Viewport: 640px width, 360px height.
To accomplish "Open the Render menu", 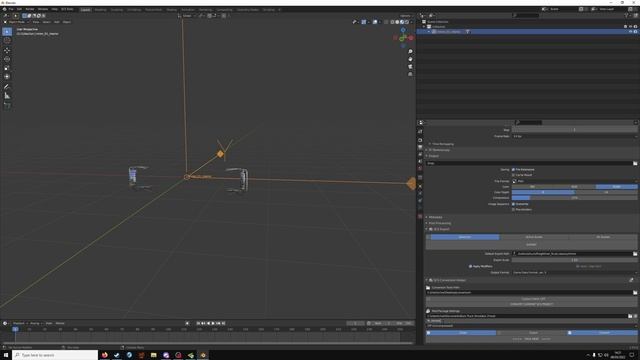I will coord(30,9).
